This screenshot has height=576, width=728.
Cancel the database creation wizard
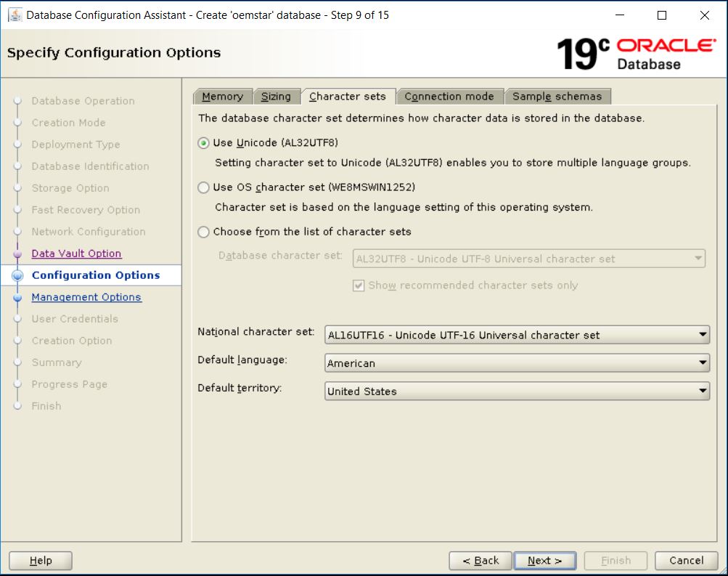(x=686, y=561)
